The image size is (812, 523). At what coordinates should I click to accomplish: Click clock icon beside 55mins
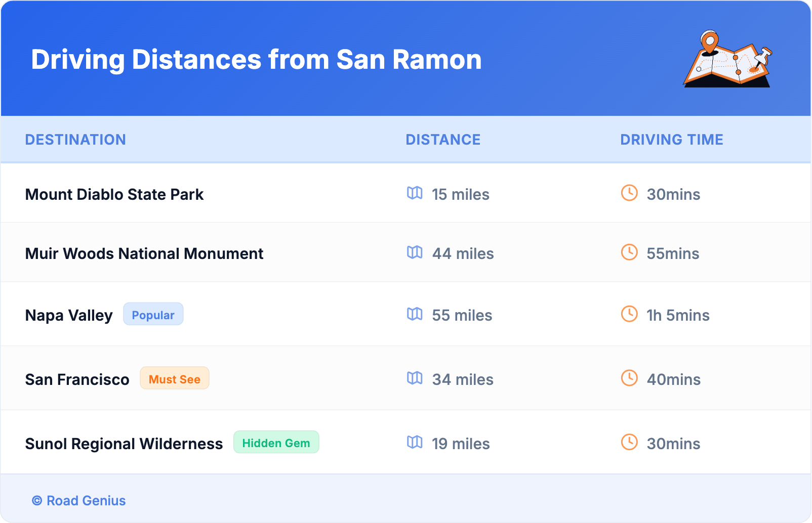click(x=629, y=252)
